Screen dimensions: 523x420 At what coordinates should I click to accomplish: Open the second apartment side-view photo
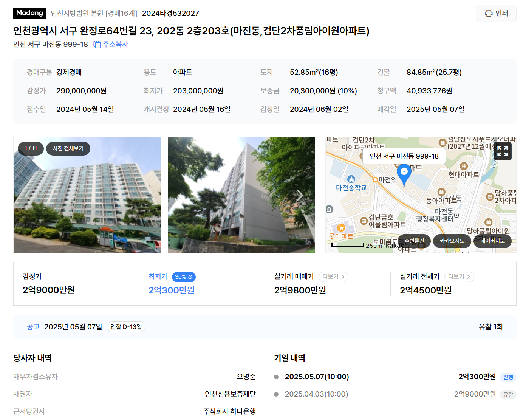[x=241, y=195]
